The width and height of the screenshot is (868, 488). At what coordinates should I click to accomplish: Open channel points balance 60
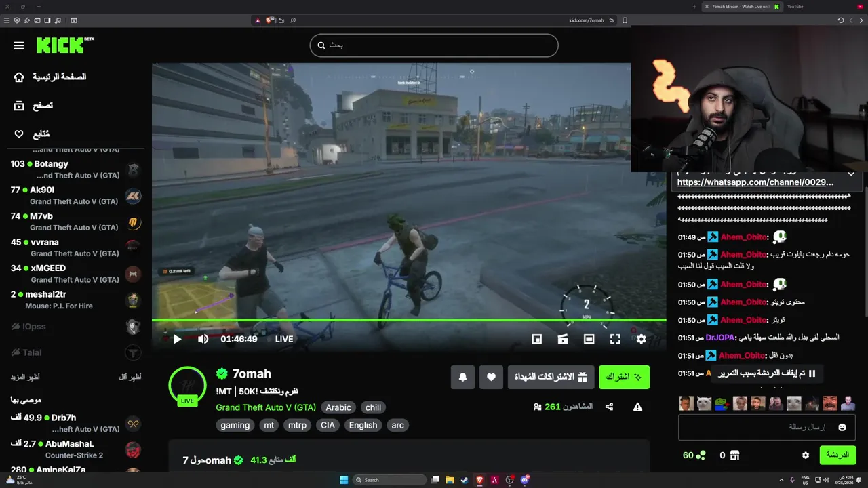tap(694, 455)
